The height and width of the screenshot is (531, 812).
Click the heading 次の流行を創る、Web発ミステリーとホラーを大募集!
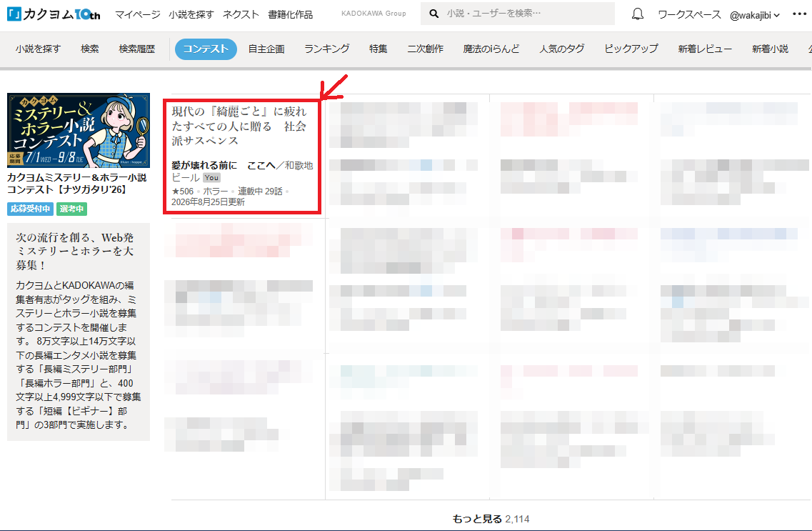tap(74, 252)
